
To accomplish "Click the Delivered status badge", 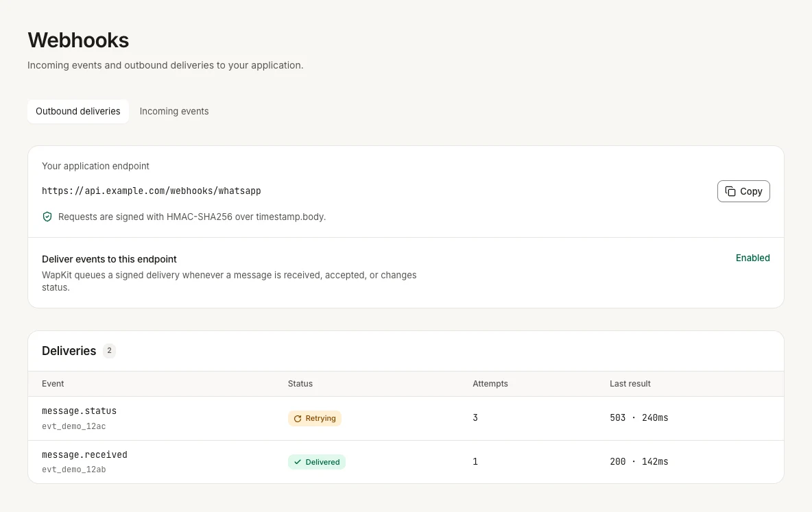I will (x=316, y=462).
